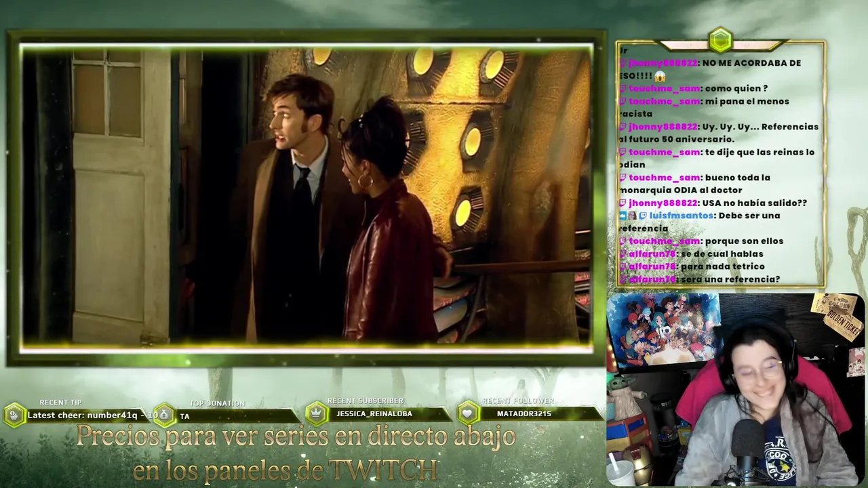Click the blue badge left of luisfmsantos' avatar
The width and height of the screenshot is (868, 488).
623,216
